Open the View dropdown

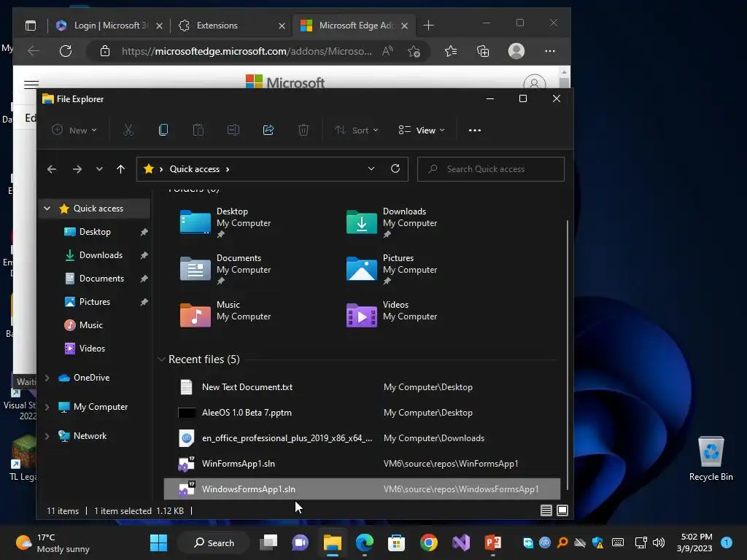[x=422, y=130]
